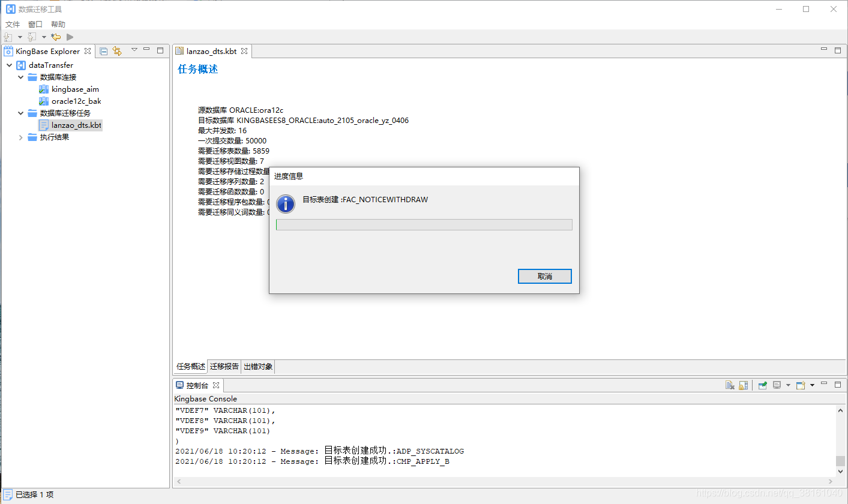The image size is (848, 504).
Task: Click the Display Selected Console icon
Action: point(777,385)
